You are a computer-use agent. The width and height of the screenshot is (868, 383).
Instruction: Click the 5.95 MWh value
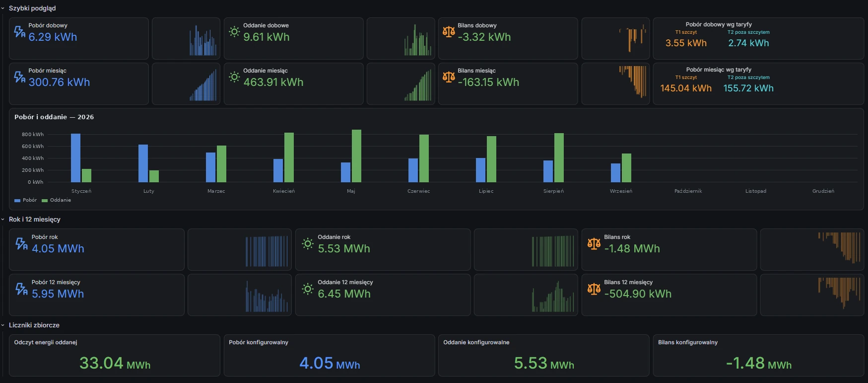click(58, 294)
